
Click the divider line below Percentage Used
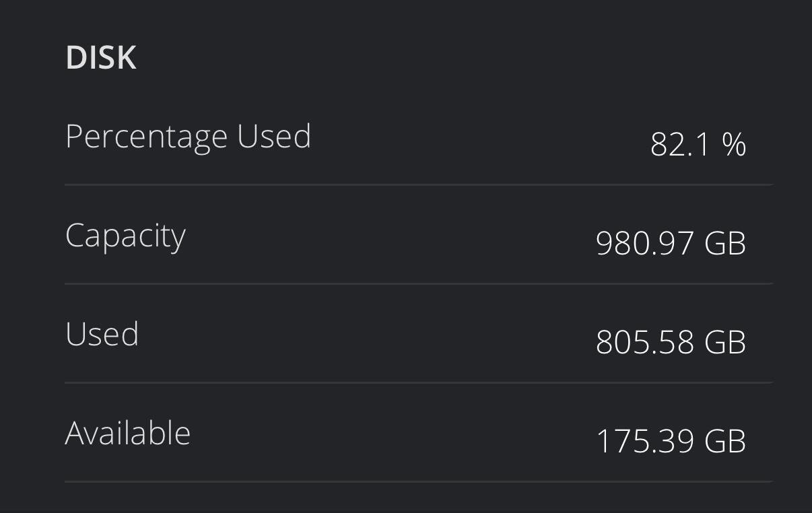[419, 184]
